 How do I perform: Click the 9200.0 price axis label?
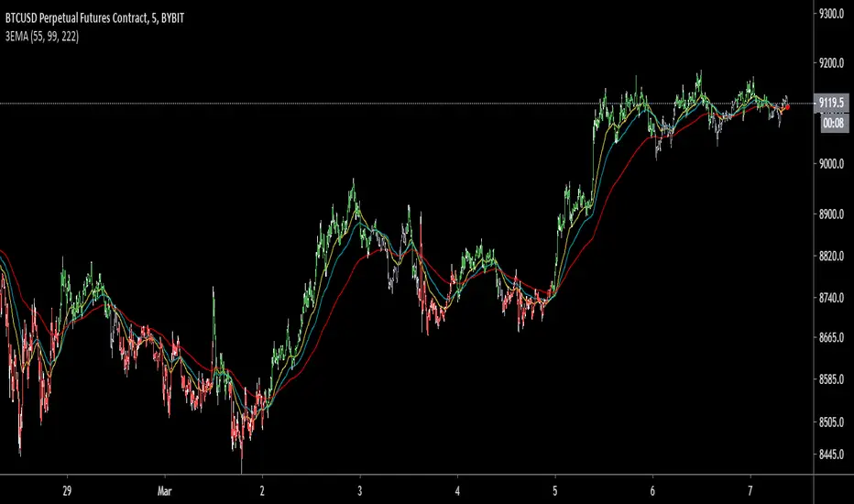(832, 63)
